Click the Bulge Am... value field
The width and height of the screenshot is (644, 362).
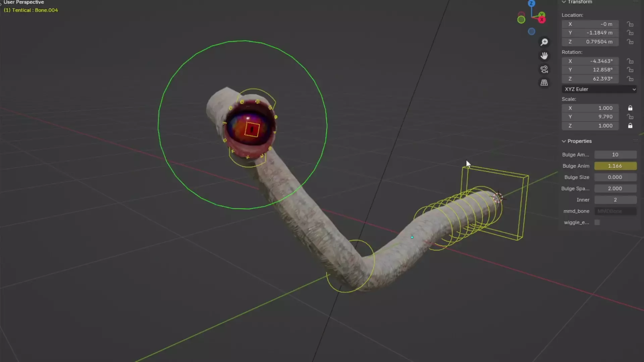coord(615,155)
